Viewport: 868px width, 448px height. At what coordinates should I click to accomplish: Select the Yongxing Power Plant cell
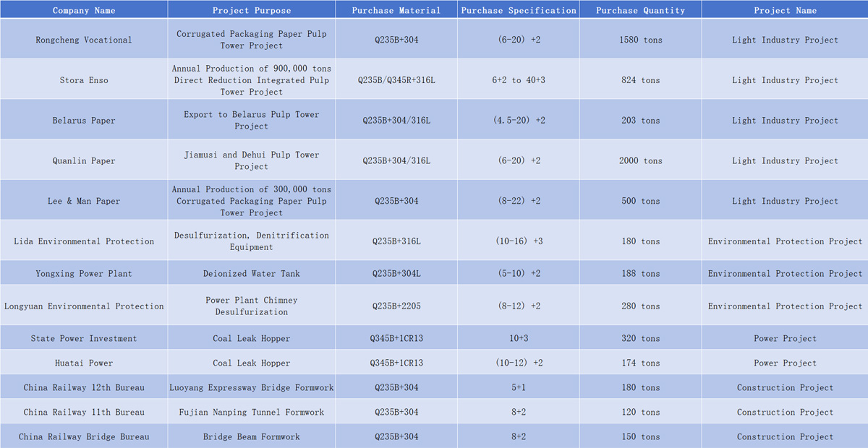point(84,273)
